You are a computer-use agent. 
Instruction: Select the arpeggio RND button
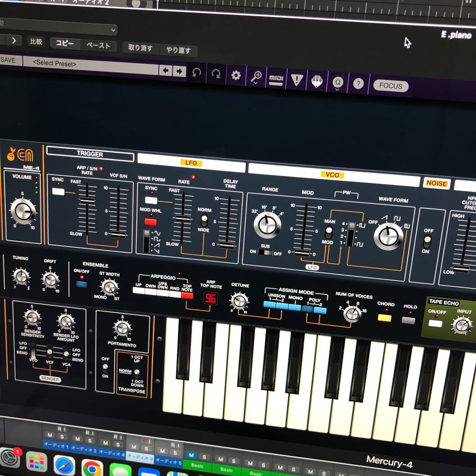point(175,294)
